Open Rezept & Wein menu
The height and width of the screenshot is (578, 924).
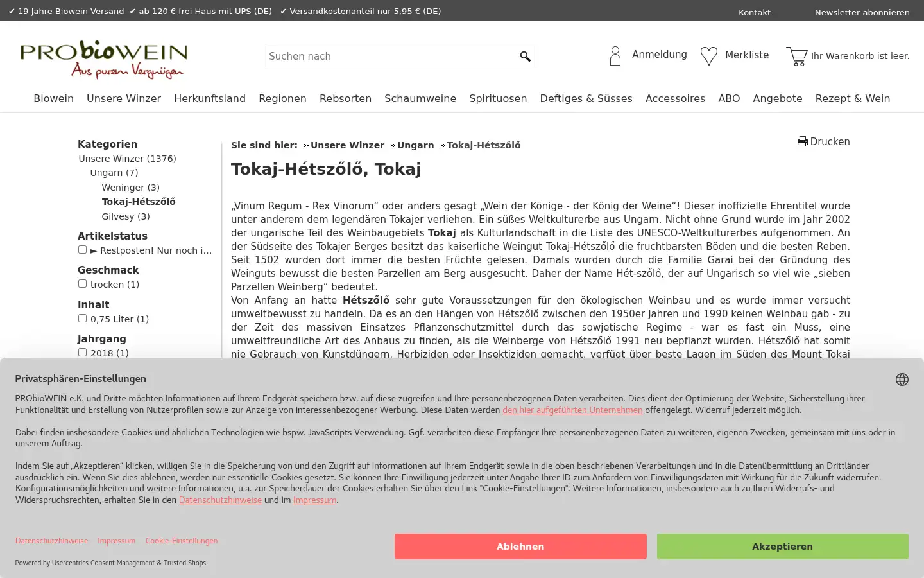pyautogui.click(x=853, y=98)
